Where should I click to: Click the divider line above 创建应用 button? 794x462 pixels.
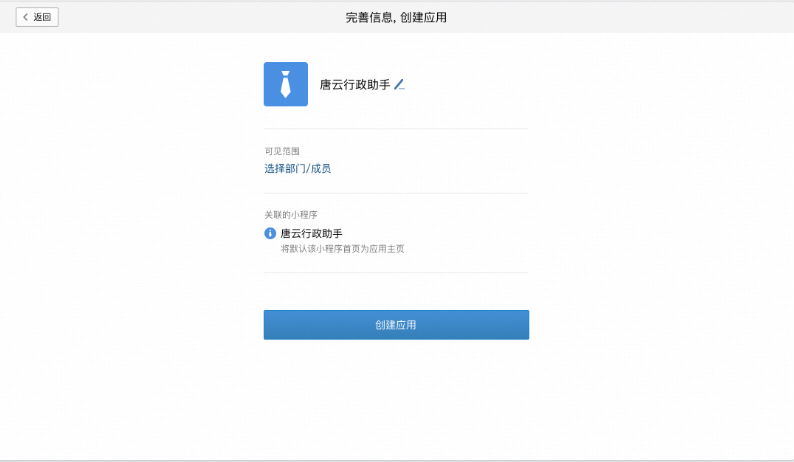point(396,272)
